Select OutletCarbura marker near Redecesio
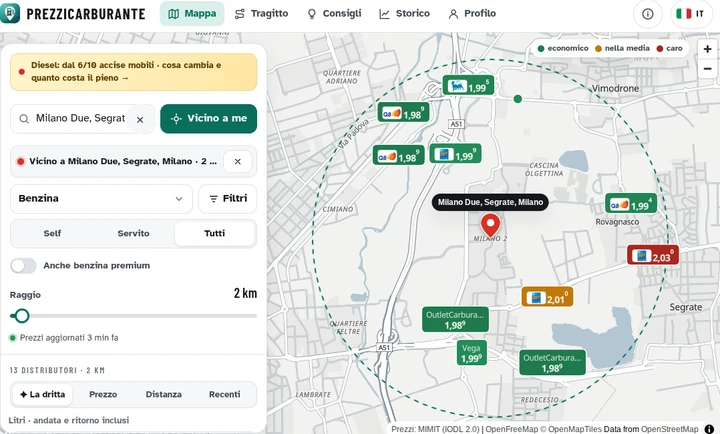The width and height of the screenshot is (720, 434). coord(552,362)
